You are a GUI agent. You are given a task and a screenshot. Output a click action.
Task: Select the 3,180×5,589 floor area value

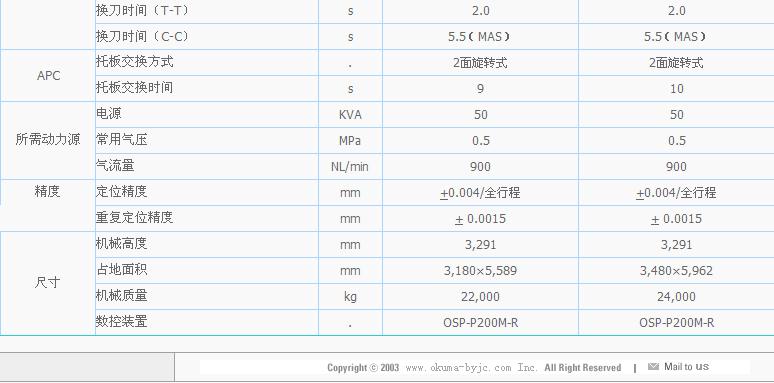coord(480,270)
